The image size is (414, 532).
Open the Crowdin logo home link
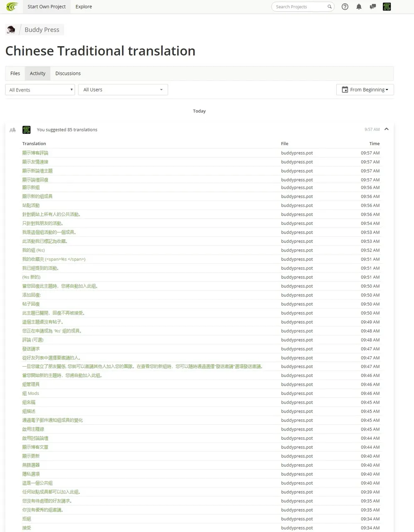click(12, 7)
